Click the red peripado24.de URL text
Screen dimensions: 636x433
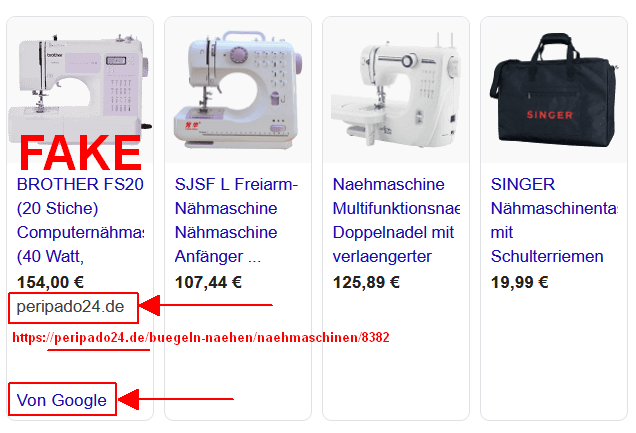(201, 338)
